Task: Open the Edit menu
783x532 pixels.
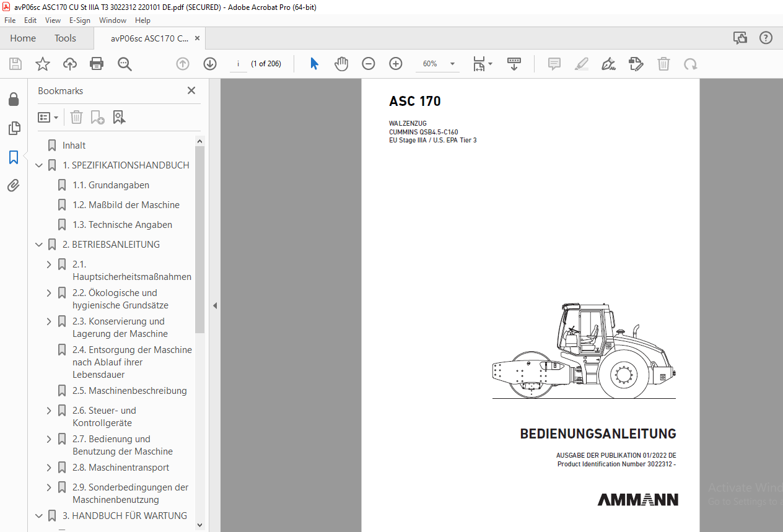Action: tap(30, 20)
